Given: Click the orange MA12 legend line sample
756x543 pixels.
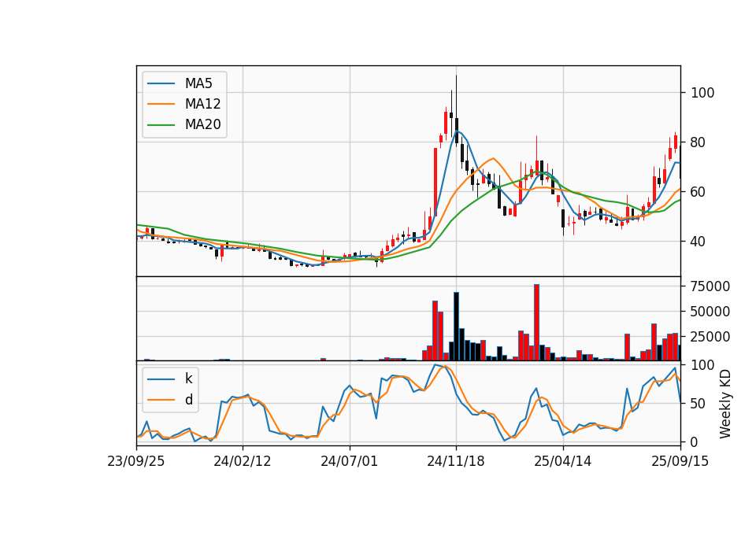Looking at the screenshot, I should coord(161,104).
